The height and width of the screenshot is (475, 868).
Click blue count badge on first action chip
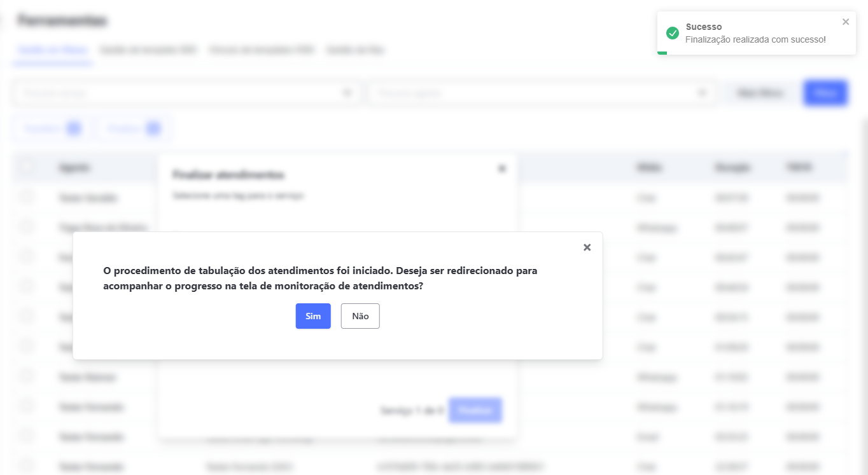[x=74, y=129]
